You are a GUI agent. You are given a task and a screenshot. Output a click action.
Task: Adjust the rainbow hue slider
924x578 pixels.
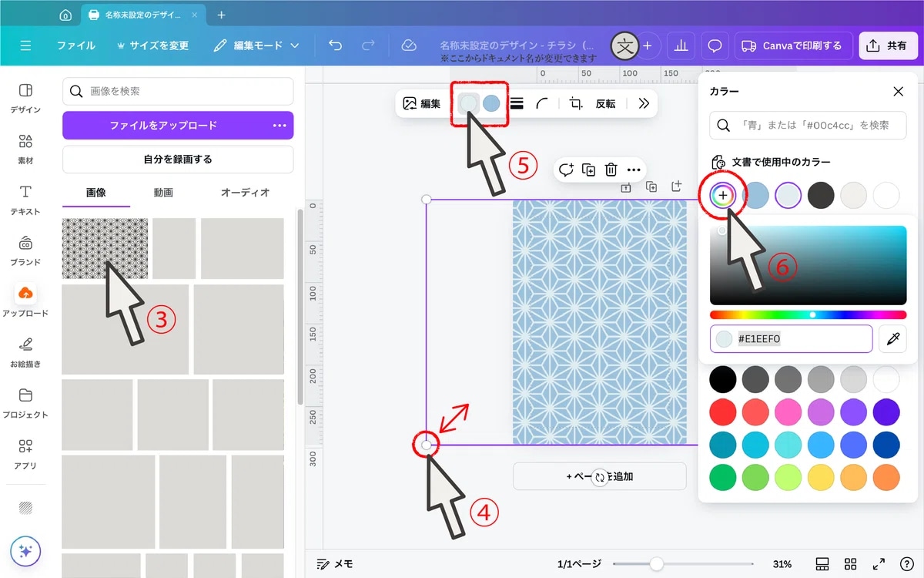point(808,314)
